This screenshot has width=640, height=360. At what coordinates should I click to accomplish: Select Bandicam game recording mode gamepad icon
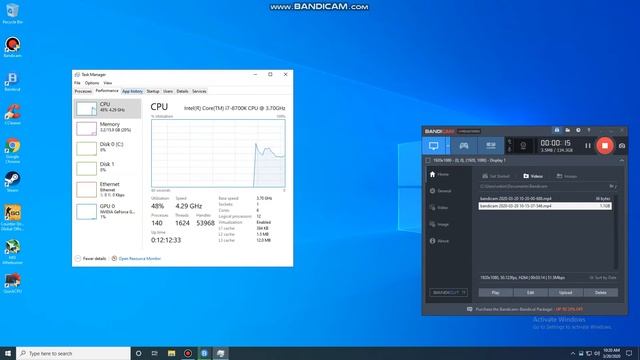coord(464,146)
